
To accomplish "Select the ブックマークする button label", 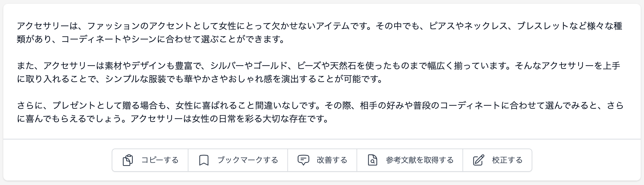I will click(248, 160).
